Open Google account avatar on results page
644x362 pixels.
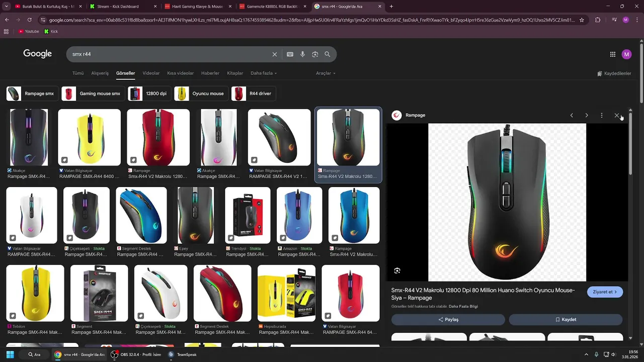(626, 54)
